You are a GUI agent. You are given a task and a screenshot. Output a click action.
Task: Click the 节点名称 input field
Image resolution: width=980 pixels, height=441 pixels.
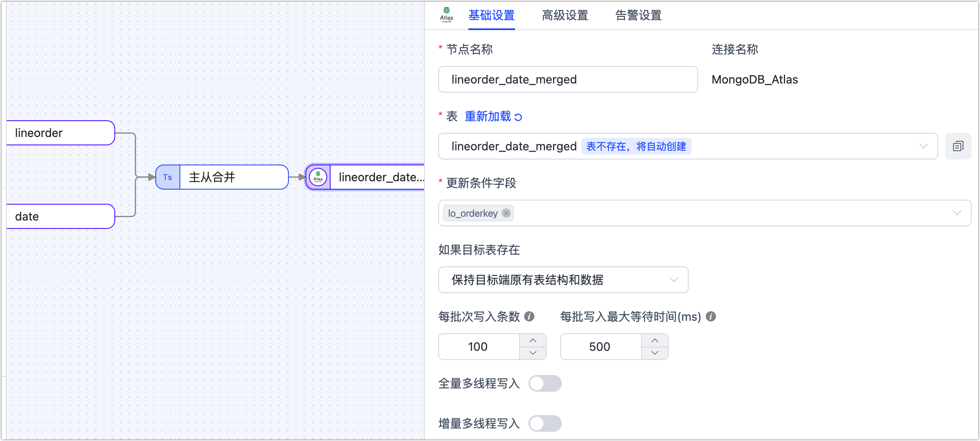568,79
